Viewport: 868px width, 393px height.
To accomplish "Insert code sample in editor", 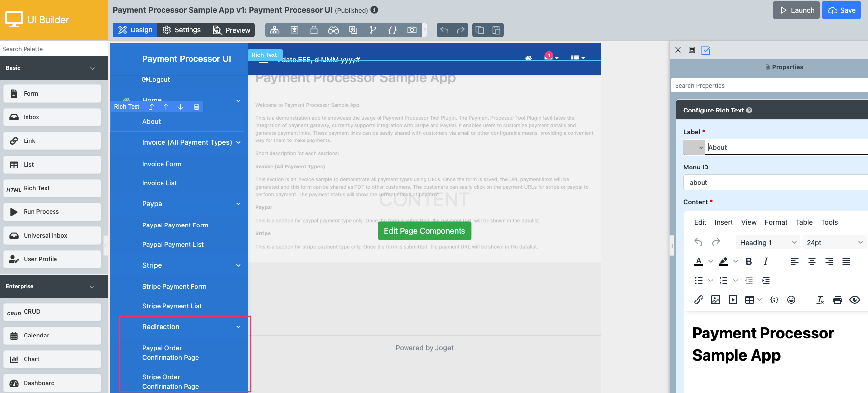I will [774, 300].
